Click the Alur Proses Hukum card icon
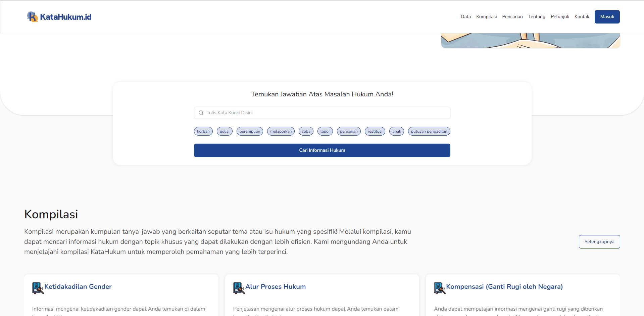 tap(239, 288)
